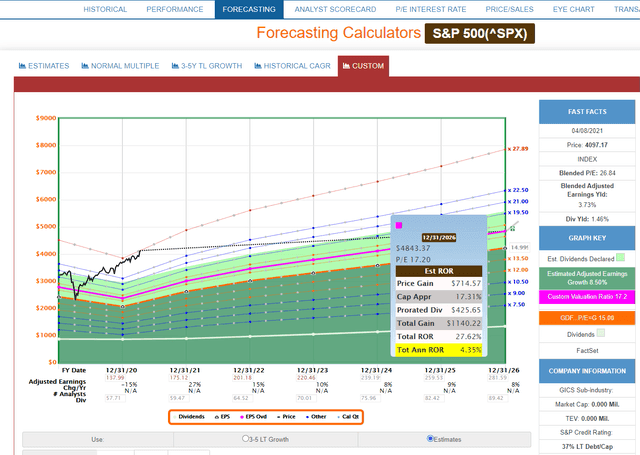Click the Price: 4097.17 fact
The height and width of the screenshot is (455, 640).
coord(587,145)
